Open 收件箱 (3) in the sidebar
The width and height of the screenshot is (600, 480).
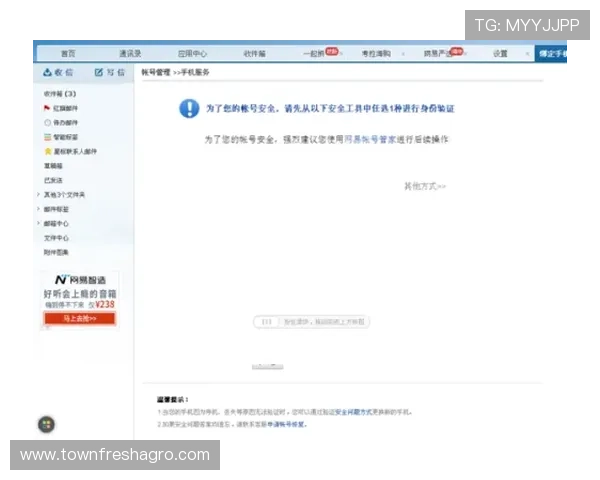(60, 94)
